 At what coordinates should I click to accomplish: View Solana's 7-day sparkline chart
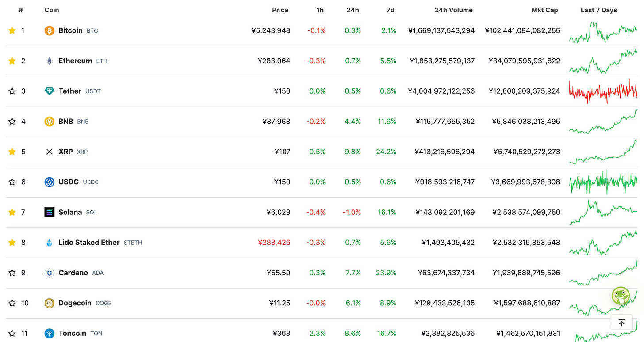coord(603,212)
